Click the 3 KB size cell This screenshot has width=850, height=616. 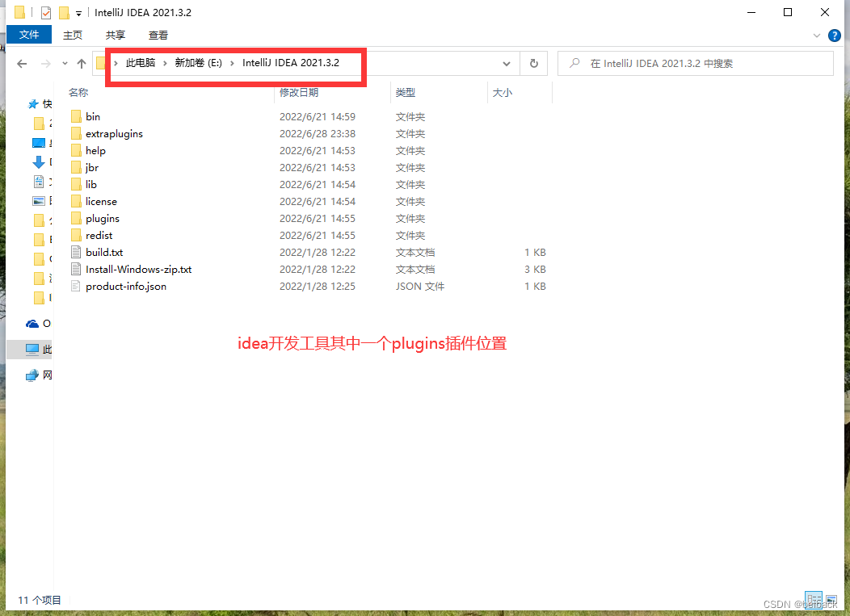point(535,270)
